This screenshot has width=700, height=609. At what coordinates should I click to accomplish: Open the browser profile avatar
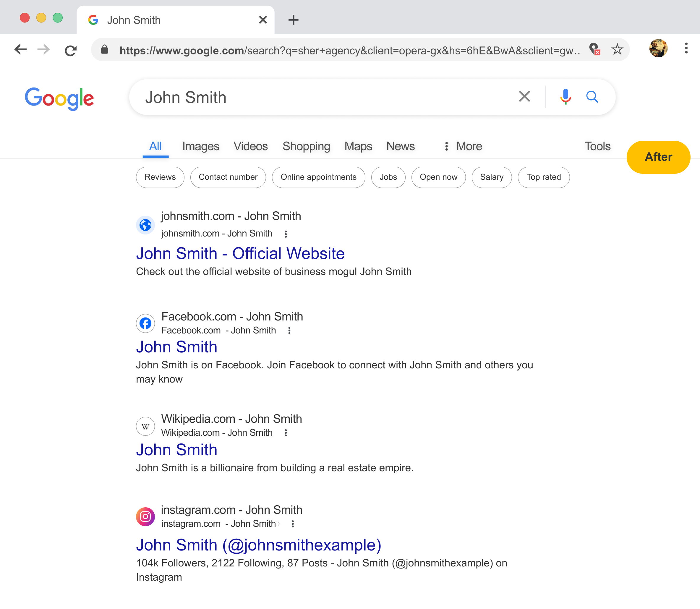pyautogui.click(x=658, y=48)
